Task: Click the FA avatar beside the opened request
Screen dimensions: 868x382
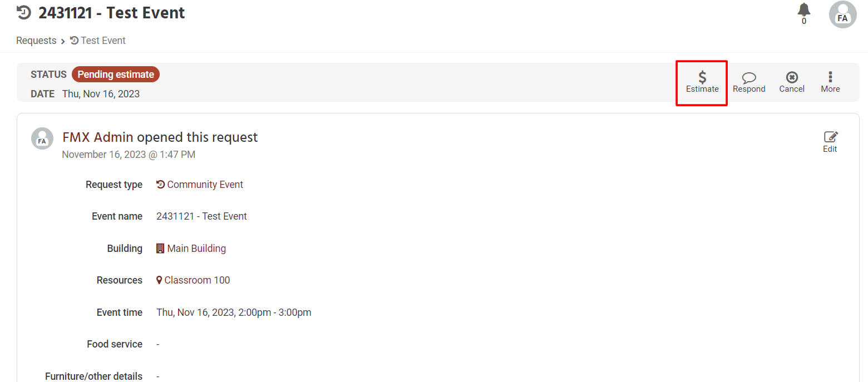Action: point(42,139)
